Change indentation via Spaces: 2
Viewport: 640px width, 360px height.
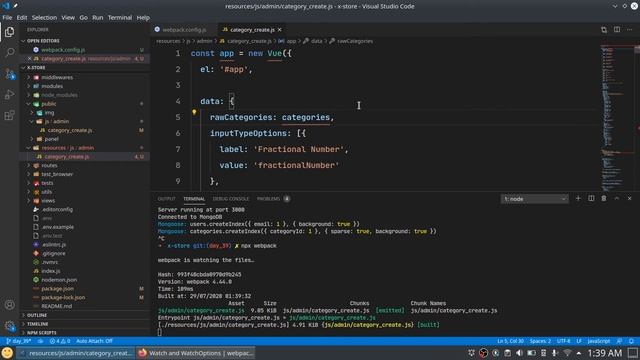[540, 341]
